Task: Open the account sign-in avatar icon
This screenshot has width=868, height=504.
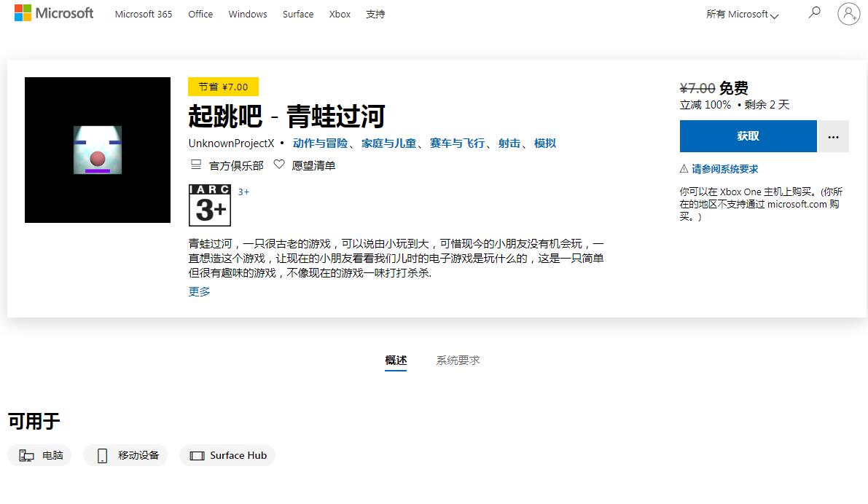Action: (x=848, y=14)
